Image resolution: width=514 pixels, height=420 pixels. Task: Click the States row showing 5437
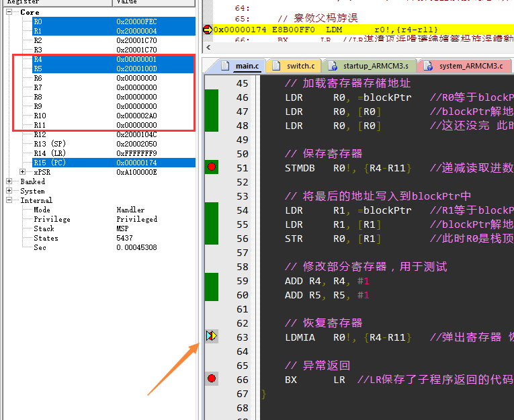(x=114, y=238)
